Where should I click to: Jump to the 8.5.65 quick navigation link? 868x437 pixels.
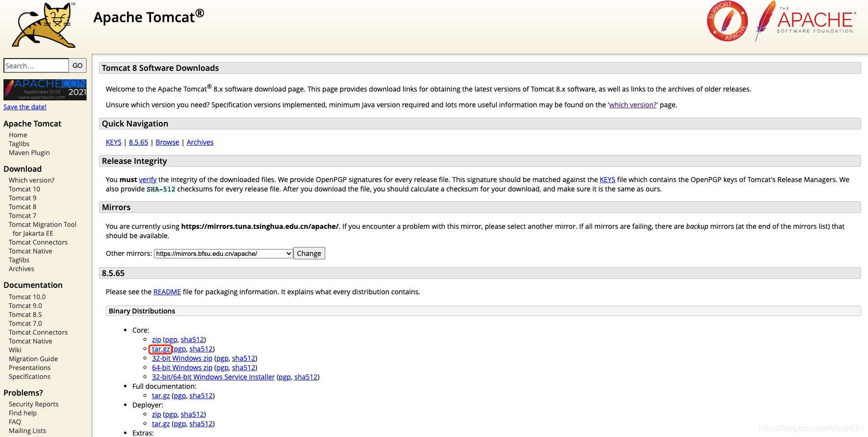coord(138,142)
